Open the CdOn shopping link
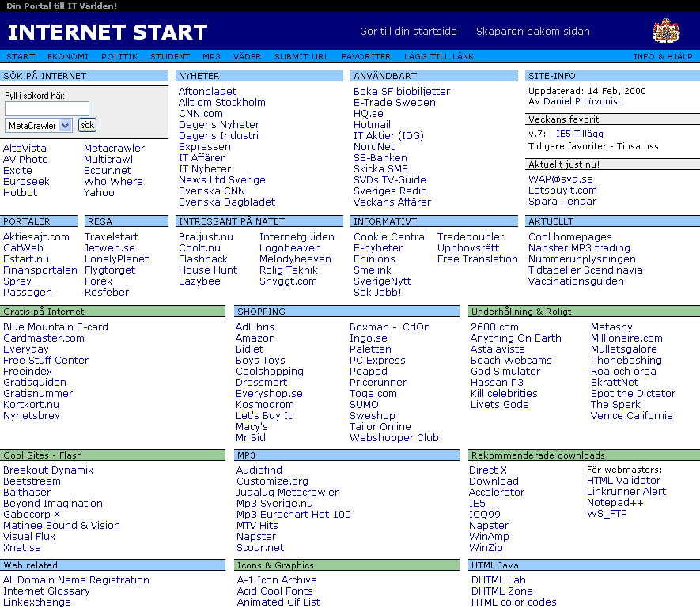 pos(417,327)
